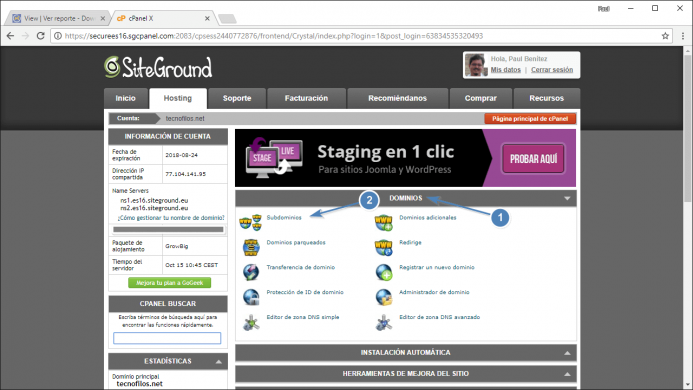
Task: Select the Hosting tab
Action: (178, 98)
